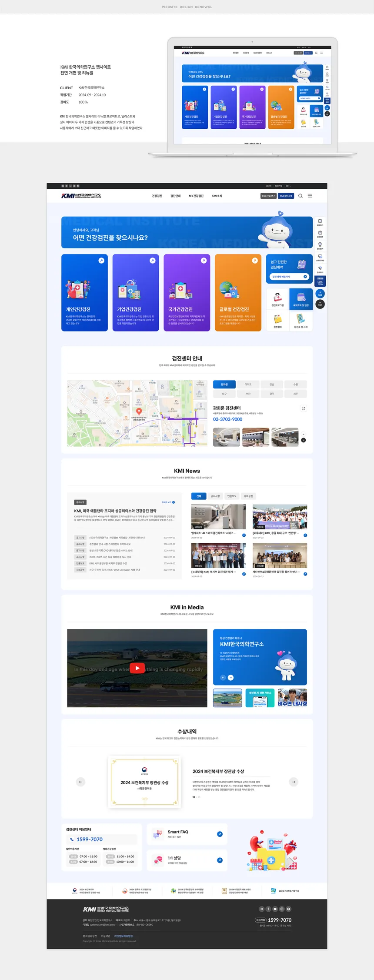Open the 국가건강검진 card arrow icon
374x980 pixels.
(x=204, y=261)
